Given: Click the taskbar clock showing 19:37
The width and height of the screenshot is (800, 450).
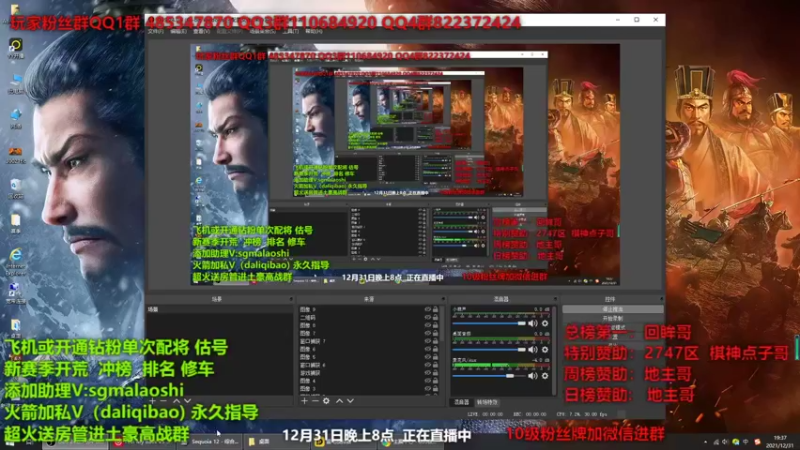Looking at the screenshot, I should click(780, 441).
